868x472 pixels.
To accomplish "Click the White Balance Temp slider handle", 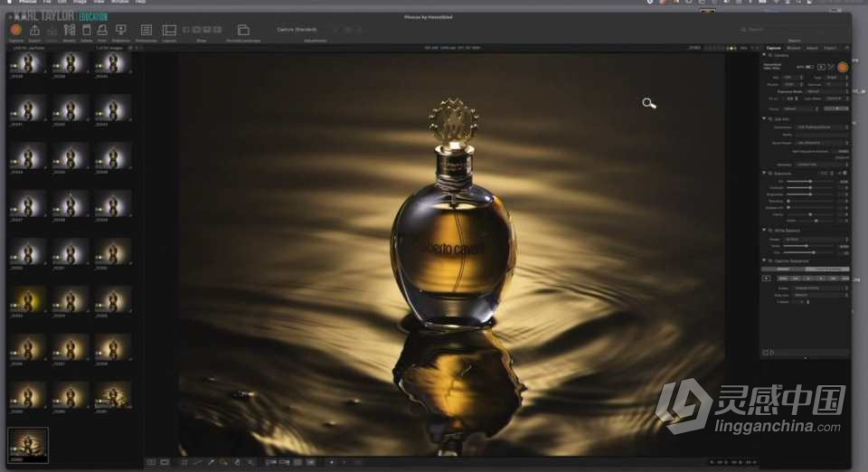I will tap(807, 246).
